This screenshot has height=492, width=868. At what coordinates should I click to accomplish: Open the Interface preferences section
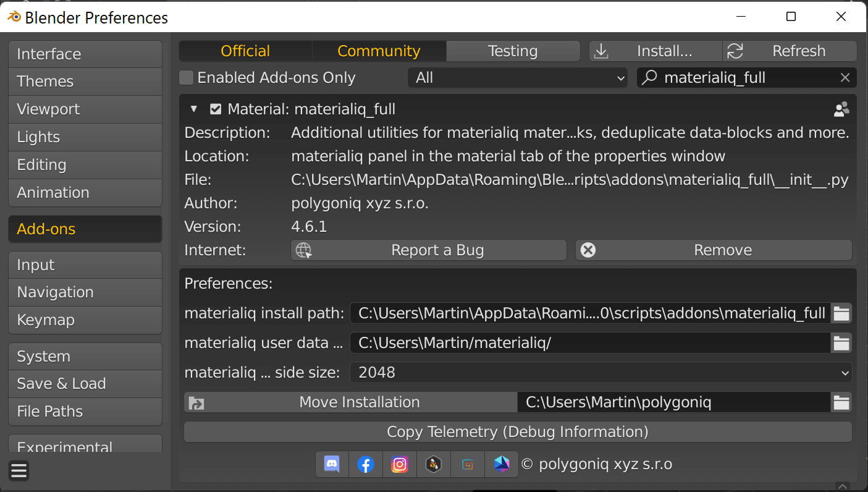(x=85, y=54)
